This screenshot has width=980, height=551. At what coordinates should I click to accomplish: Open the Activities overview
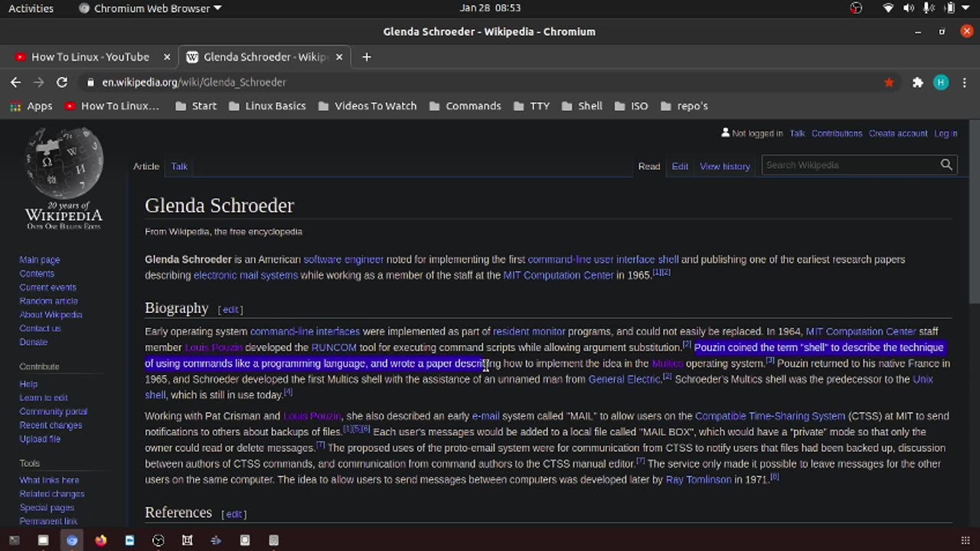click(x=31, y=8)
